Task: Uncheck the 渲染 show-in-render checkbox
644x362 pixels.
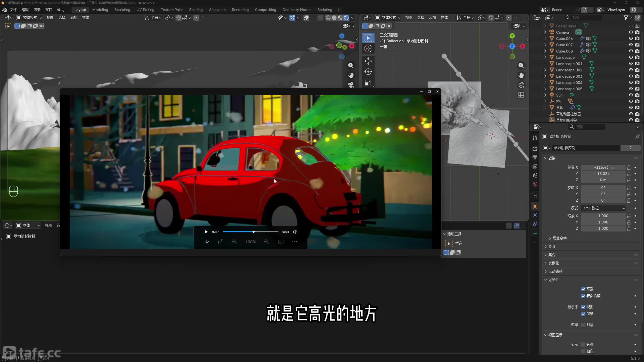Action: pos(583,314)
